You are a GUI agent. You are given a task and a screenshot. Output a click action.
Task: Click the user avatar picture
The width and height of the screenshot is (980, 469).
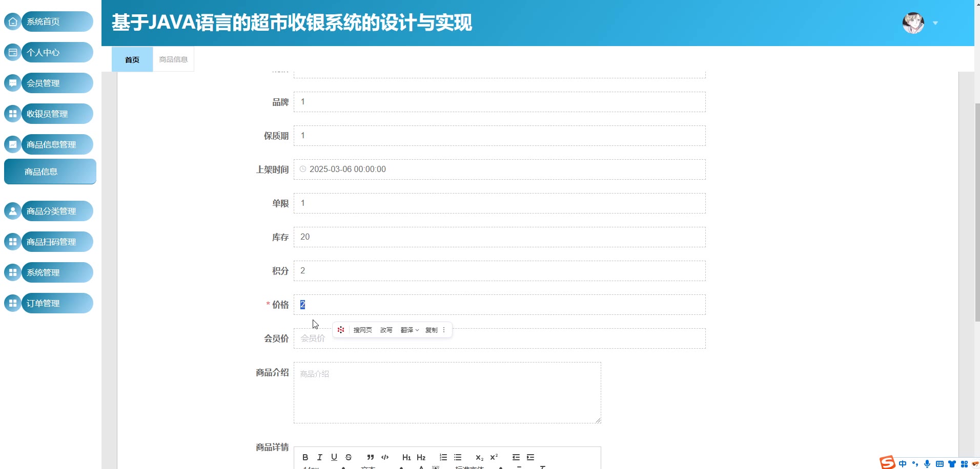pyautogui.click(x=913, y=23)
